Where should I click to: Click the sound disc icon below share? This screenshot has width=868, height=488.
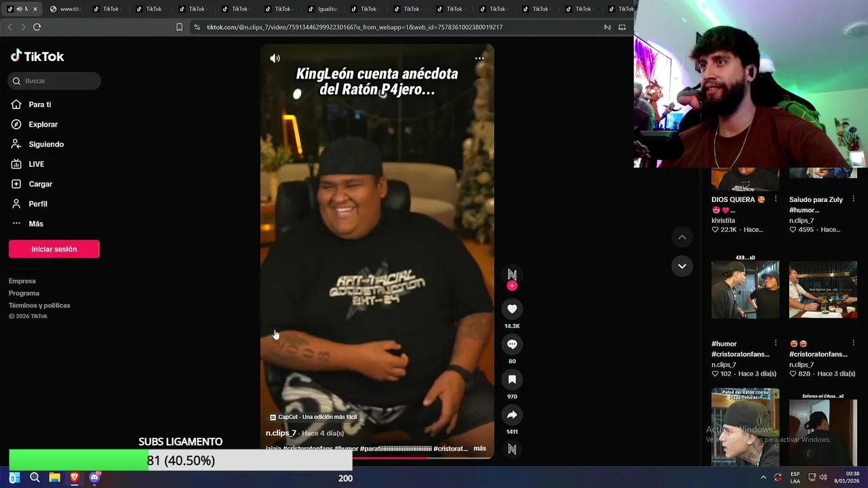(x=512, y=449)
